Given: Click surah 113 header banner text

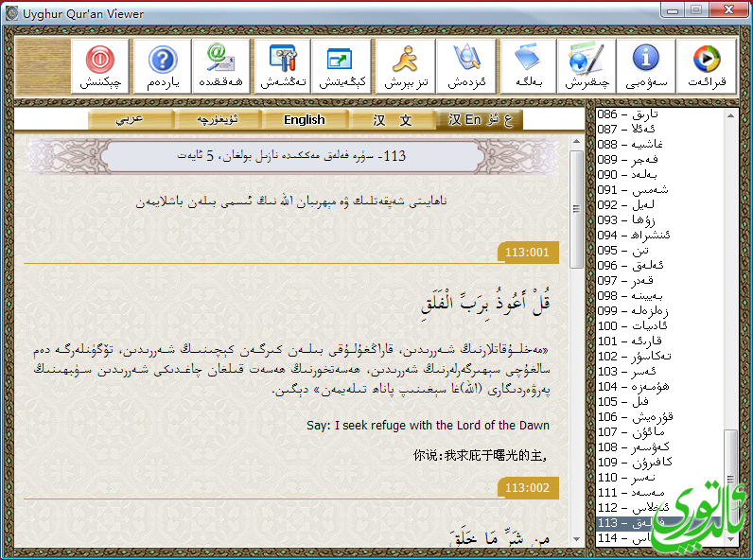Looking at the screenshot, I should (291, 156).
